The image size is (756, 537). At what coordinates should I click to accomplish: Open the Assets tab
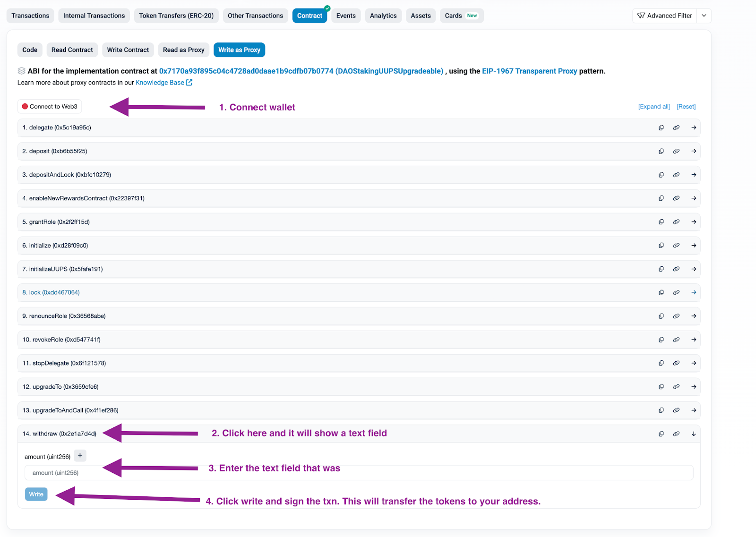(421, 16)
